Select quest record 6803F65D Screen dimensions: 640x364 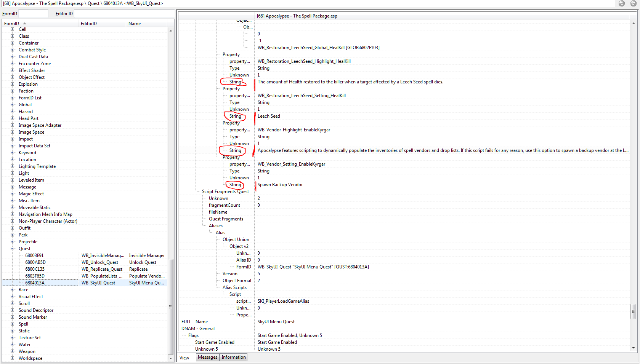(35, 276)
